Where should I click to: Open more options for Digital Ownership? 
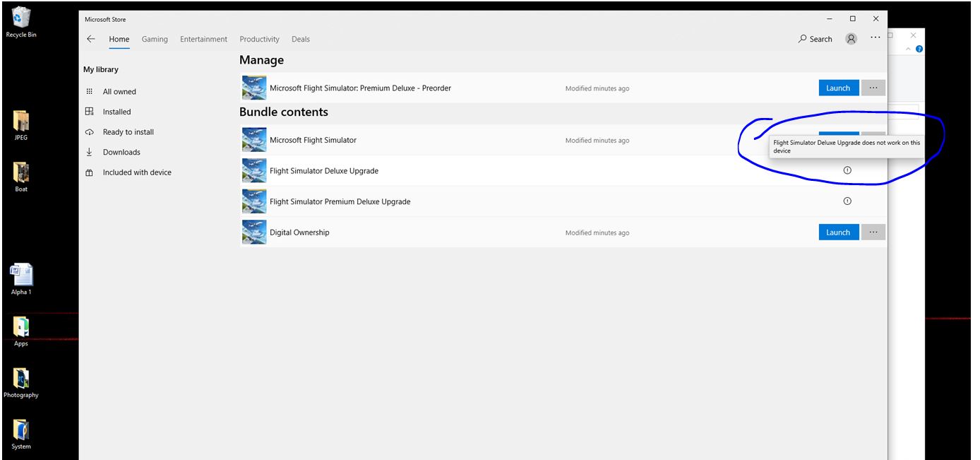873,232
